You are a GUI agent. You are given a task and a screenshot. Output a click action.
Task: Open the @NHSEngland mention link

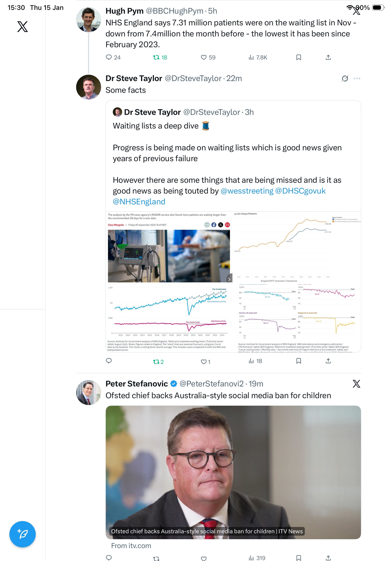pos(139,202)
